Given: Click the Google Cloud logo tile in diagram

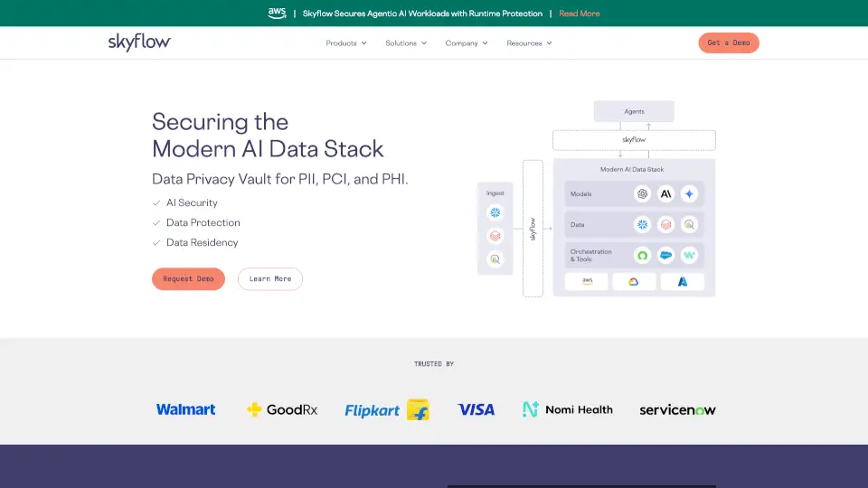Looking at the screenshot, I should [x=634, y=282].
